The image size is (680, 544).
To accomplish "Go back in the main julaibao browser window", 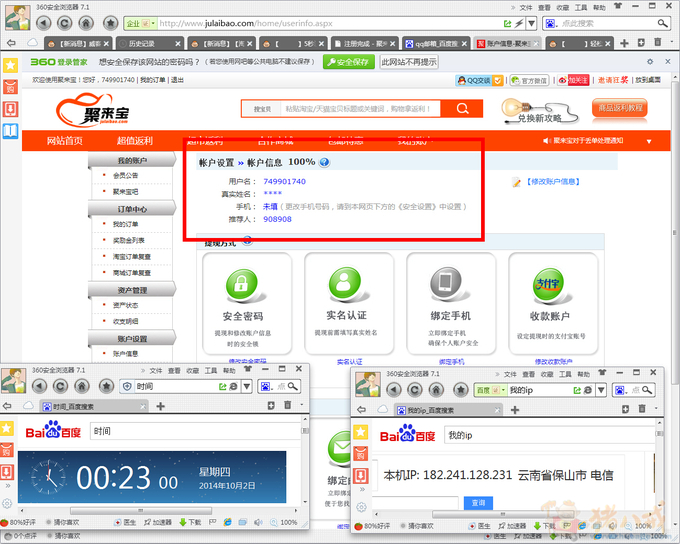I will (x=43, y=23).
